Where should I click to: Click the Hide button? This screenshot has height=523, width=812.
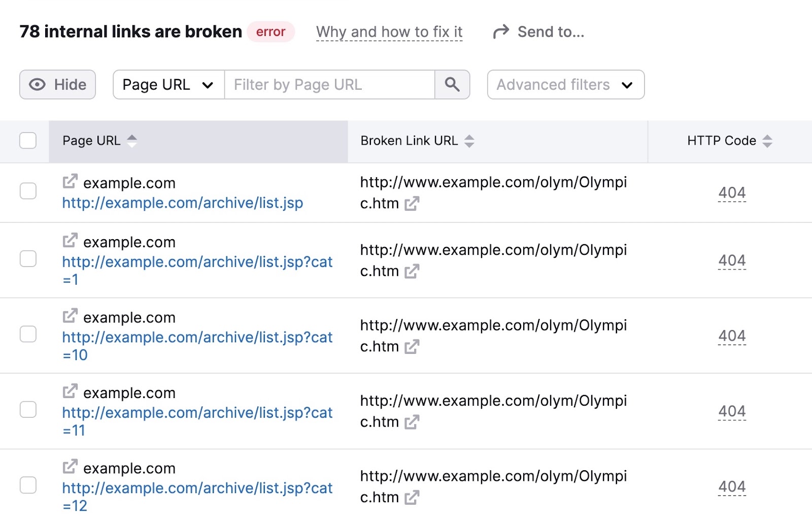click(x=57, y=84)
